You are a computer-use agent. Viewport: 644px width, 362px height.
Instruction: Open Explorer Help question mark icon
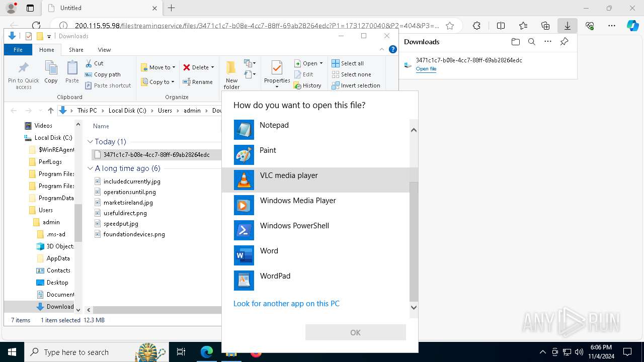pos(393,49)
